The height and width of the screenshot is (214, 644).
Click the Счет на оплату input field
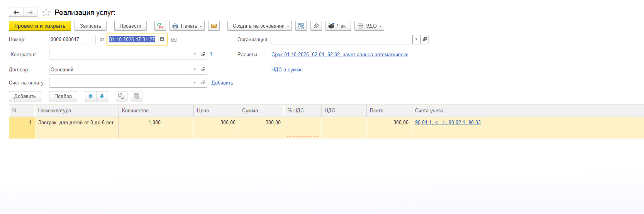120,83
